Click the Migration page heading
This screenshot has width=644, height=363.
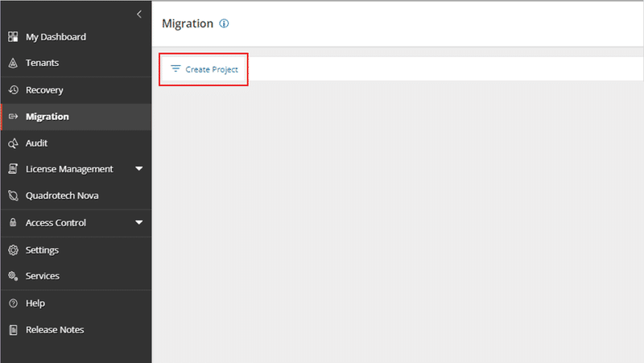point(188,24)
